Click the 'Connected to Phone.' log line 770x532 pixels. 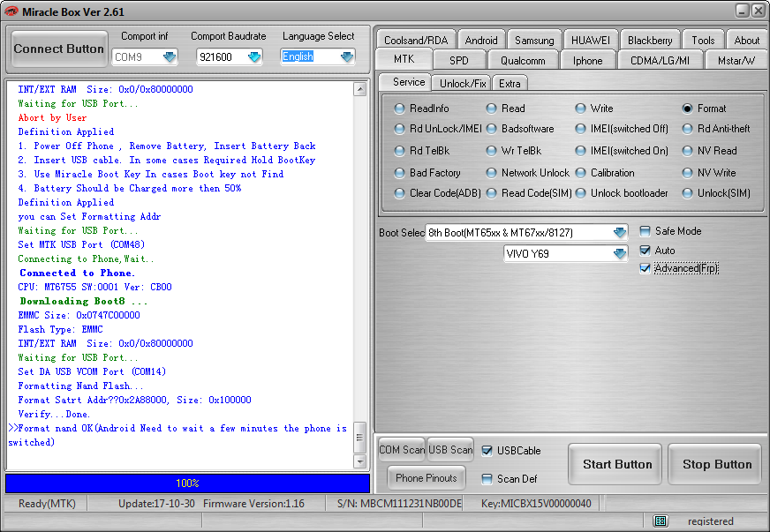pos(77,273)
